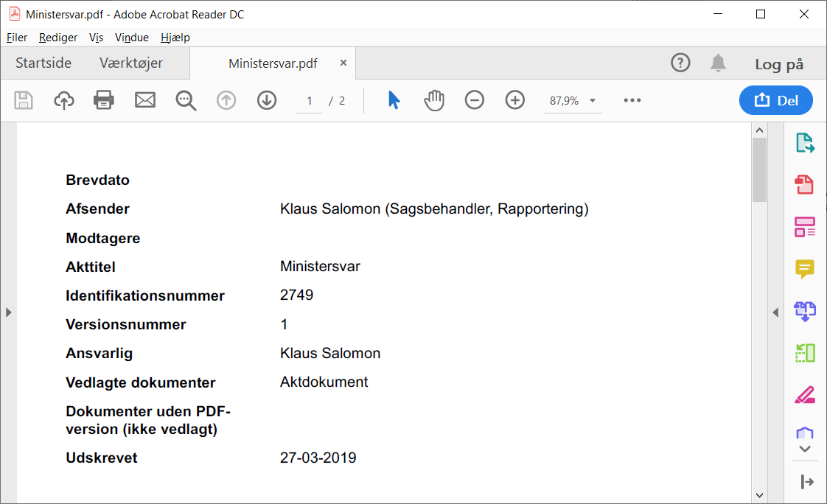Click the Log på link
Screen dimensions: 827x504
[x=779, y=64]
